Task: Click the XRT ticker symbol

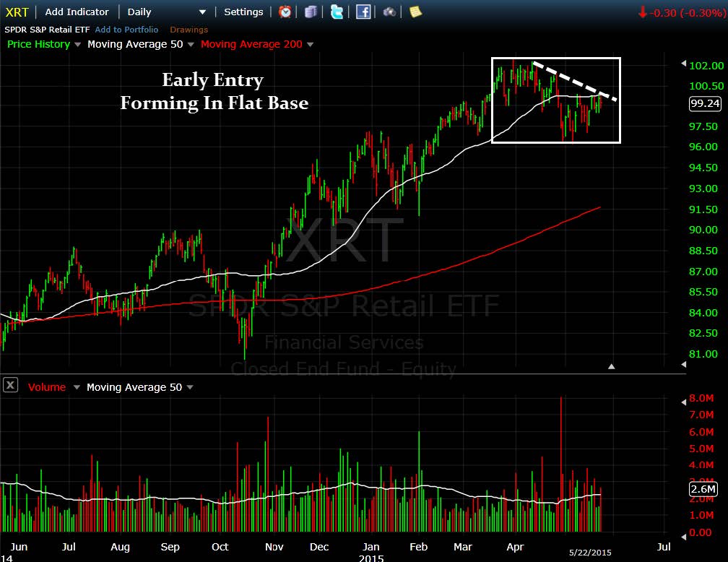Action: click(x=17, y=12)
